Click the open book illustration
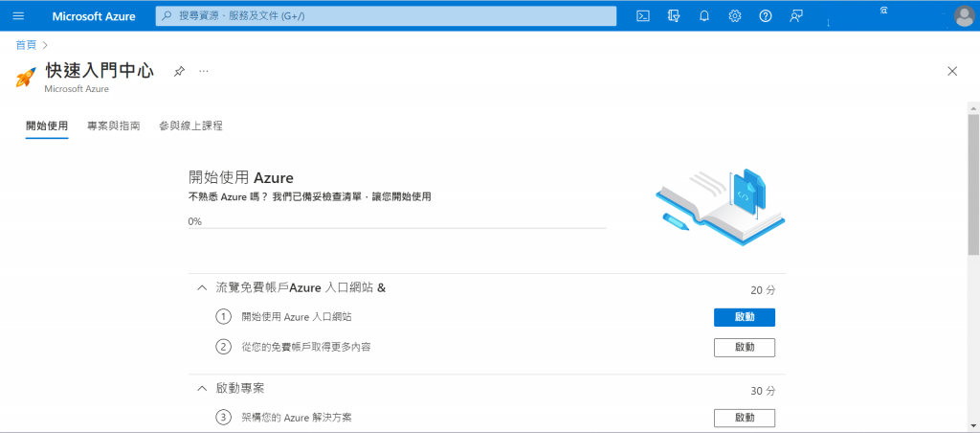980x433 pixels. click(x=720, y=207)
